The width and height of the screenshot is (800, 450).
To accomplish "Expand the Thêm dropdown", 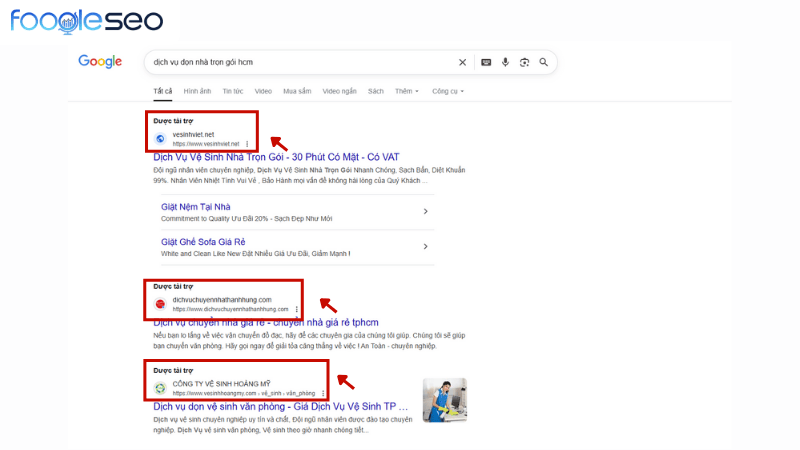I will 407,91.
